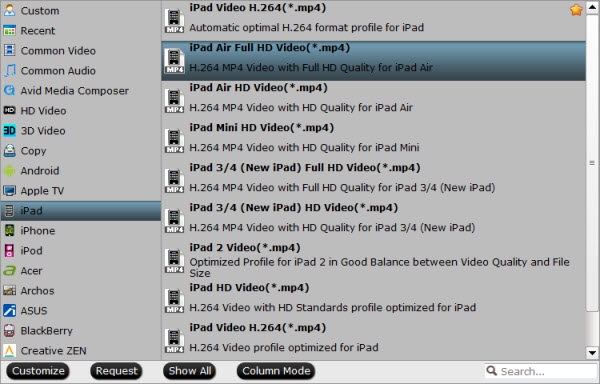Screen dimensions: 600x384
Task: Click the Android robot icon in sidebar
Action: (x=9, y=171)
